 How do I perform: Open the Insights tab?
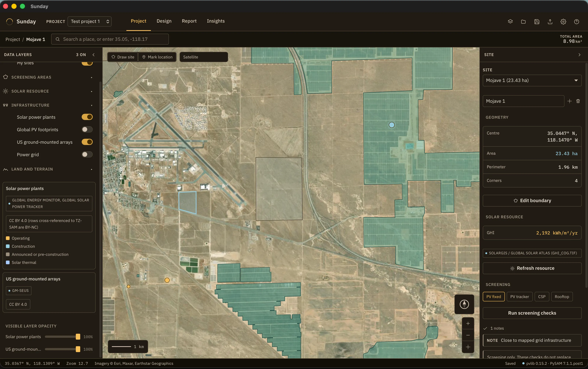(216, 21)
